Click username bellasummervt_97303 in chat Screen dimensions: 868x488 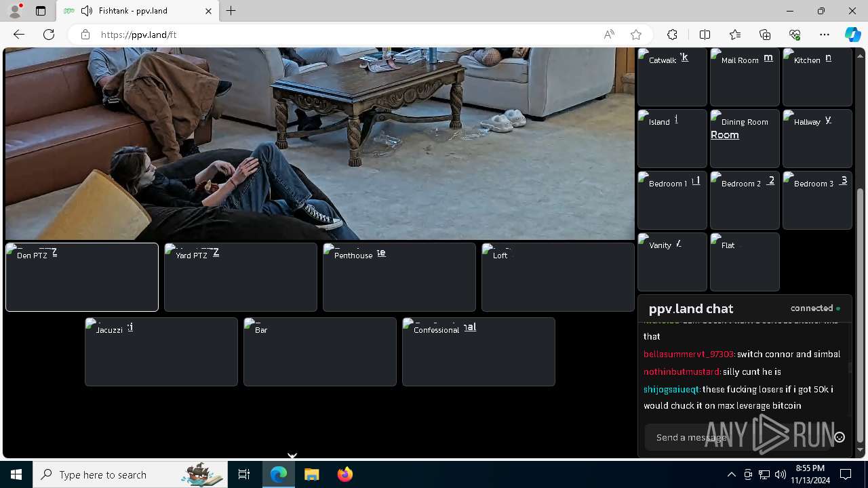click(689, 354)
